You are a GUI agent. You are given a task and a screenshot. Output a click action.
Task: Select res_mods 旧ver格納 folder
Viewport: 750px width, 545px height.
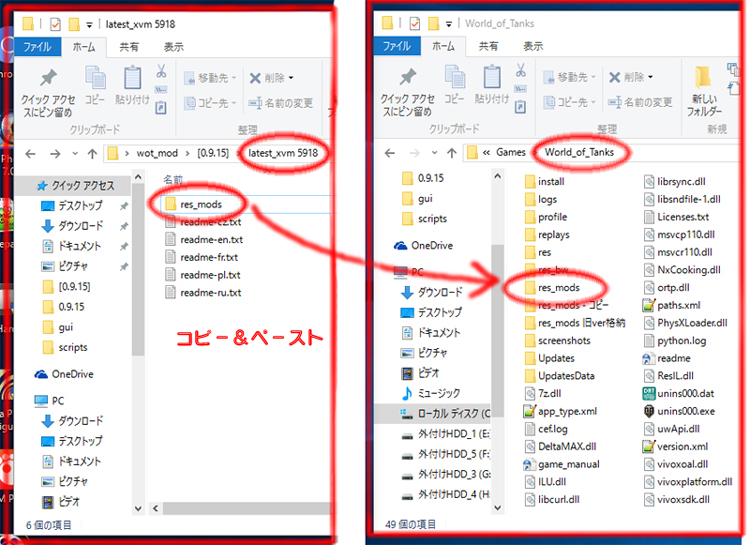[575, 323]
